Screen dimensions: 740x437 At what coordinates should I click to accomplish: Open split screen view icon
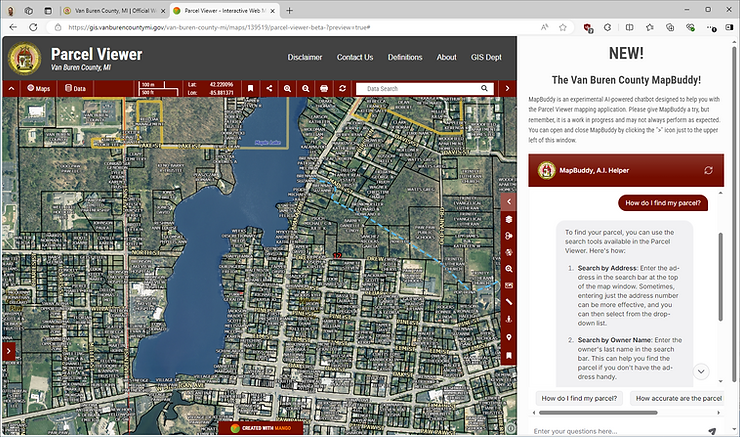coord(629,27)
